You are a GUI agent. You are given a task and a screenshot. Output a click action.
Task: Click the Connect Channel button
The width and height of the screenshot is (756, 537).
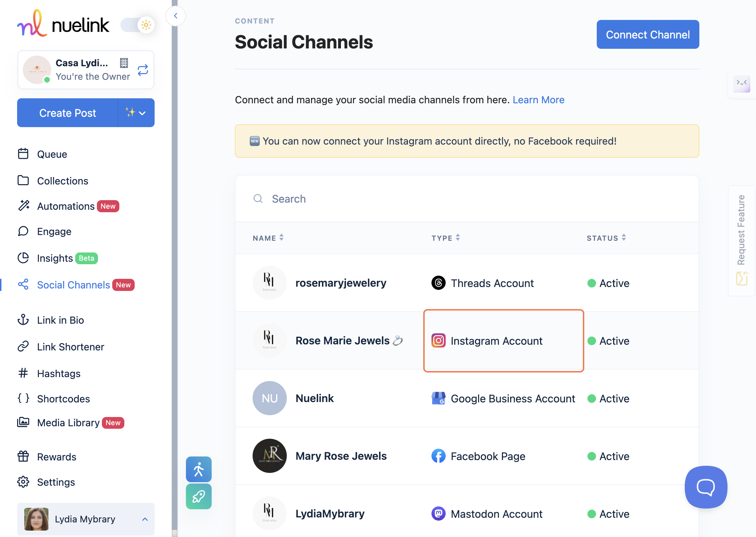[648, 35]
